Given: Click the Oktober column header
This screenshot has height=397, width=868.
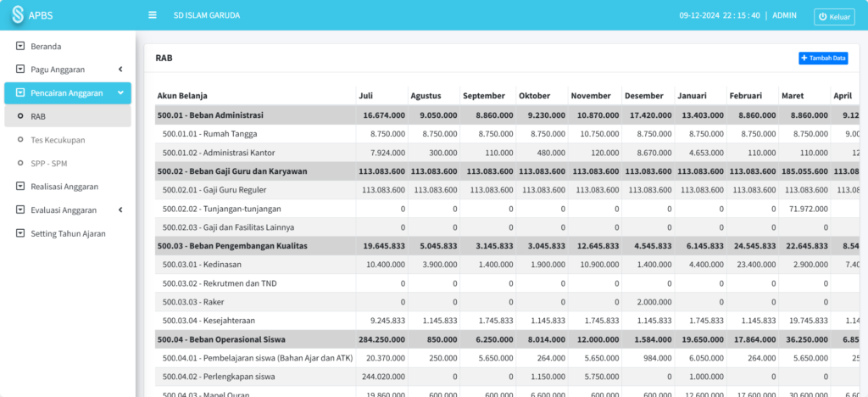Looking at the screenshot, I should coord(542,95).
